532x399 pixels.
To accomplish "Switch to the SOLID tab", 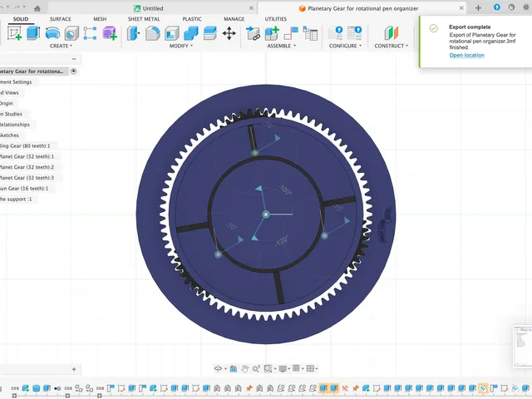I will click(x=21, y=19).
